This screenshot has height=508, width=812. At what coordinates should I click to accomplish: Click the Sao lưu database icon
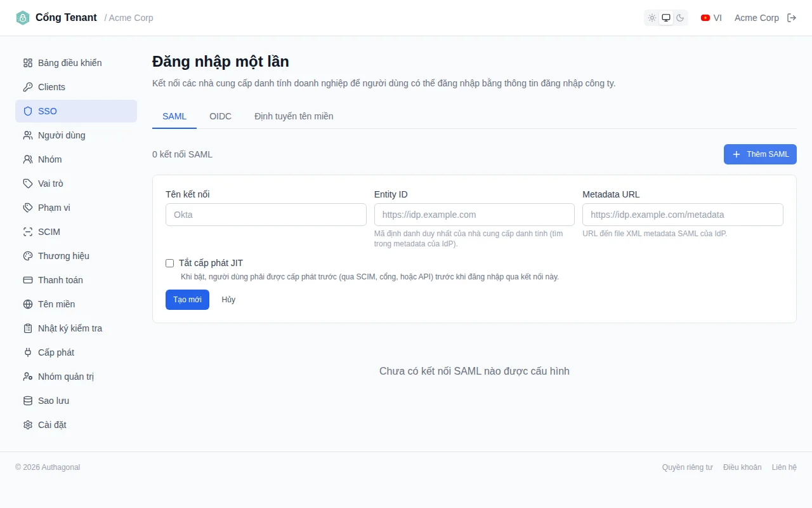click(28, 401)
